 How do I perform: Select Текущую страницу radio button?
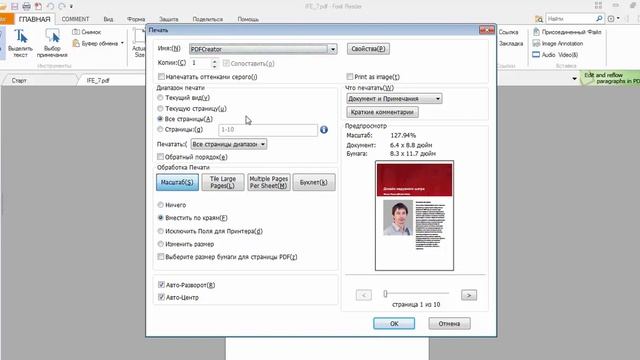click(x=160, y=109)
